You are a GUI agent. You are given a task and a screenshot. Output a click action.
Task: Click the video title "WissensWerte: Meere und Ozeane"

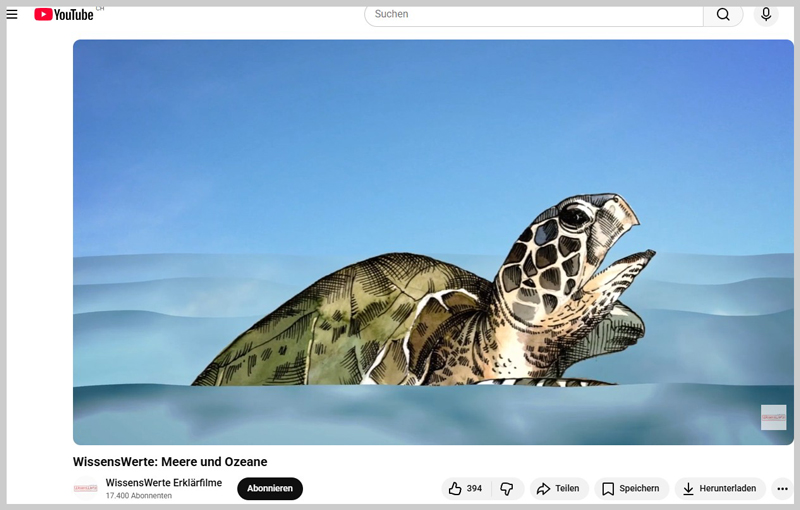[x=170, y=462]
